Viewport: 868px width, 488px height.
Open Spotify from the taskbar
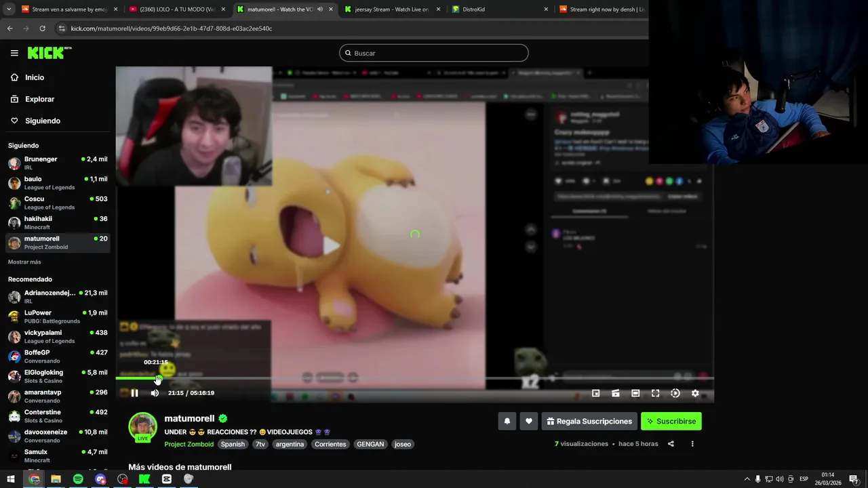(x=78, y=479)
